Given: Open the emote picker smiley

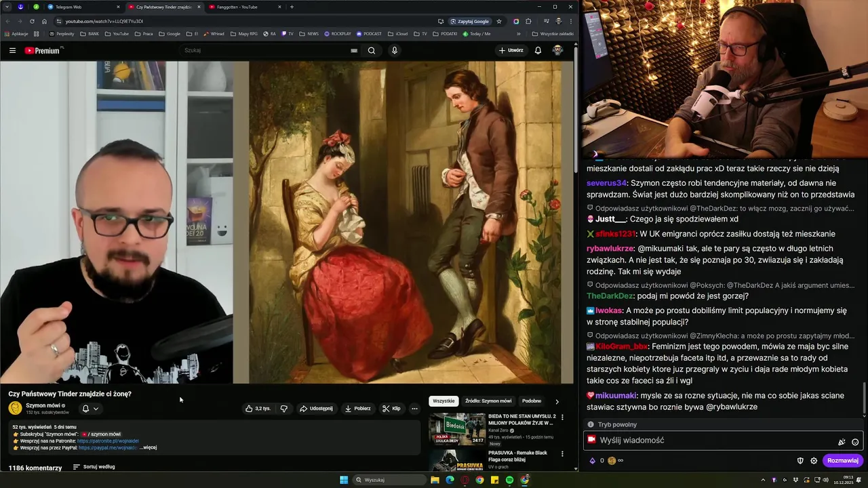Looking at the screenshot, I should click(855, 442).
